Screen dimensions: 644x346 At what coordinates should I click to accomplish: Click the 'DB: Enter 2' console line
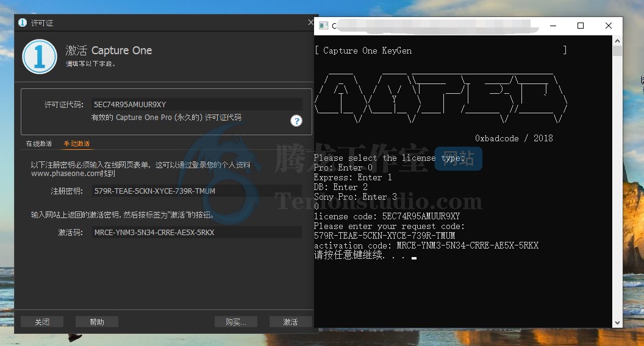[x=340, y=187]
